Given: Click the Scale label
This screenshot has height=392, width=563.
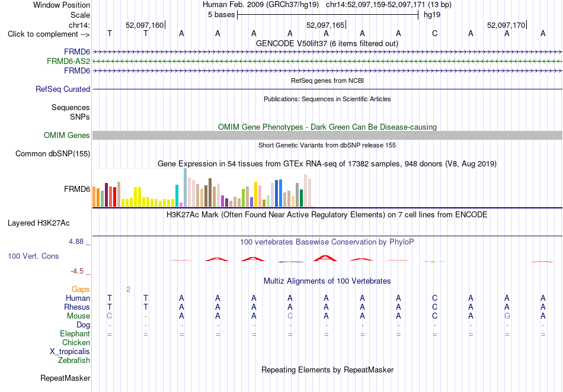Looking at the screenshot, I should click(80, 15).
